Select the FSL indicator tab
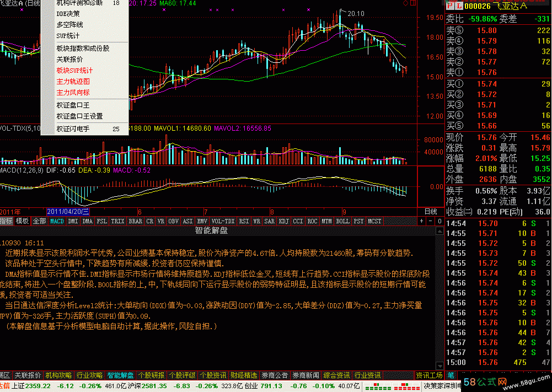The height and width of the screenshot is (392, 552). click(x=101, y=221)
